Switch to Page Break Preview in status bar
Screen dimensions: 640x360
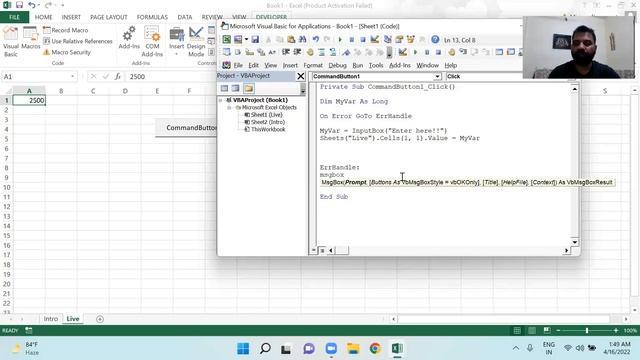[x=547, y=330]
